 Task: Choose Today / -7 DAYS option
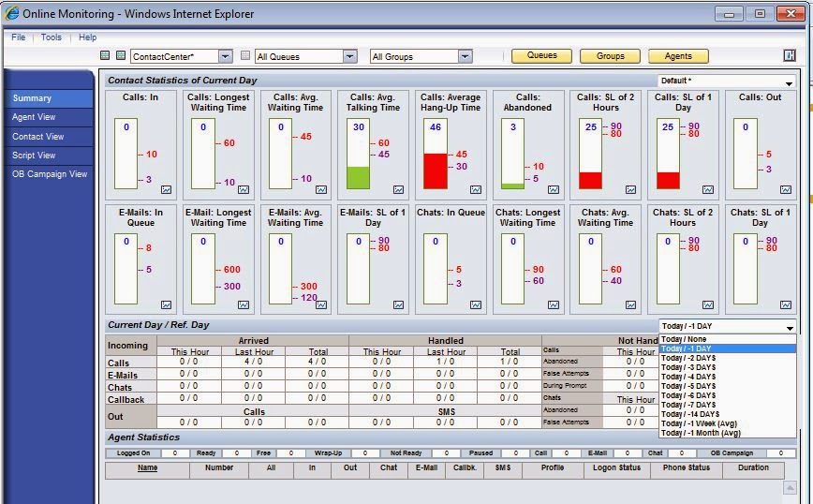click(x=727, y=405)
